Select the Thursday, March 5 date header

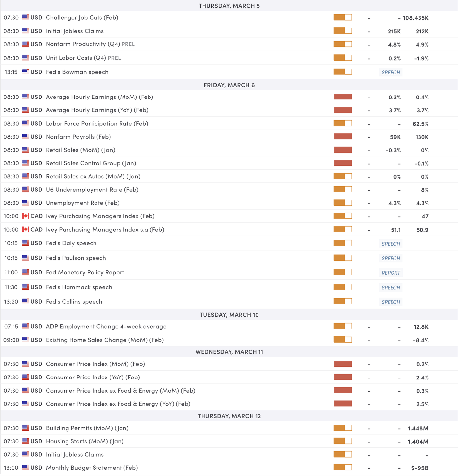pyautogui.click(x=229, y=6)
